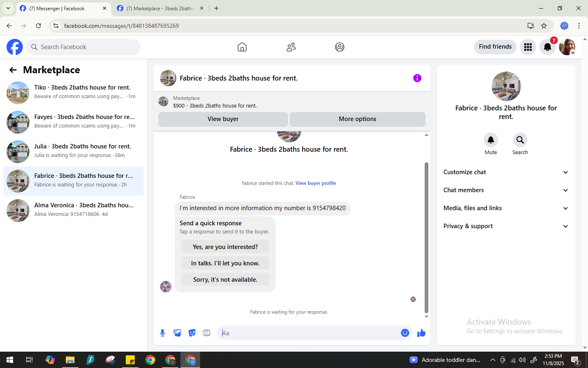Viewport: 588px width, 368px height.
Task: Open the Groups icon in top navigation
Action: (340, 47)
